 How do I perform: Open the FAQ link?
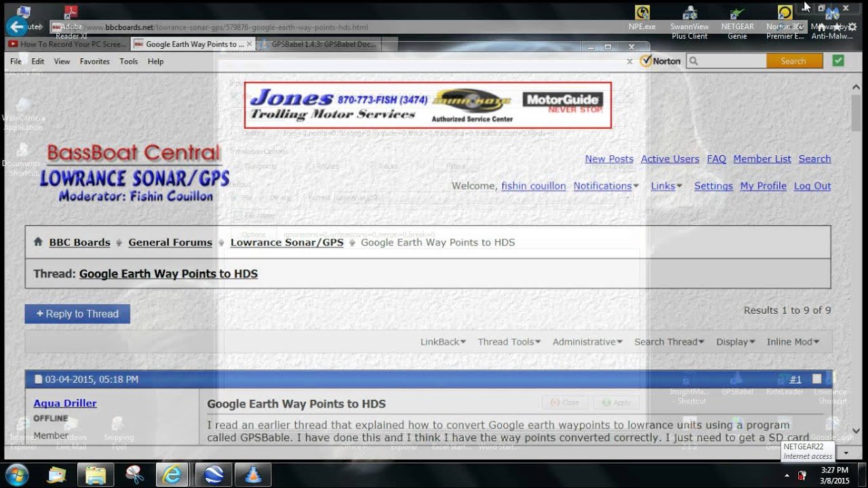tap(716, 159)
